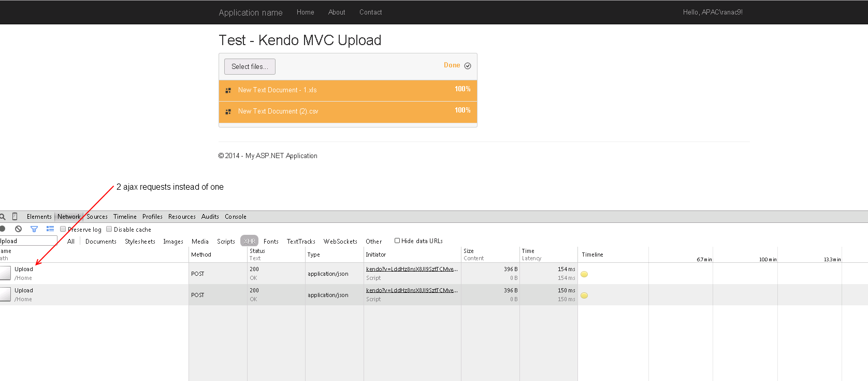
Task: Click the yellow timeline dot of first request
Action: point(584,274)
